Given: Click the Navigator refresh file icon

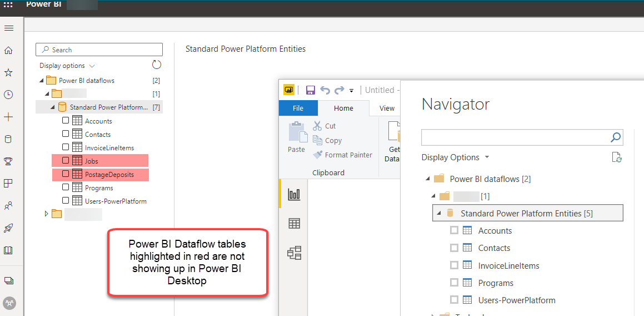Looking at the screenshot, I should [617, 157].
